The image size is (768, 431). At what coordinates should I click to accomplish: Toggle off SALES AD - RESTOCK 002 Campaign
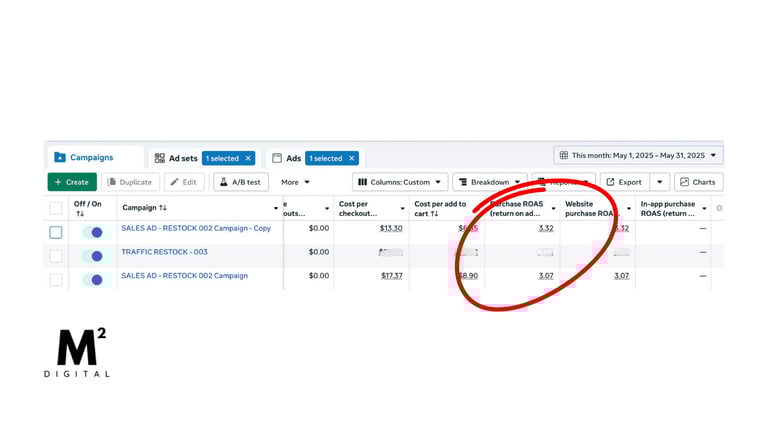click(93, 280)
